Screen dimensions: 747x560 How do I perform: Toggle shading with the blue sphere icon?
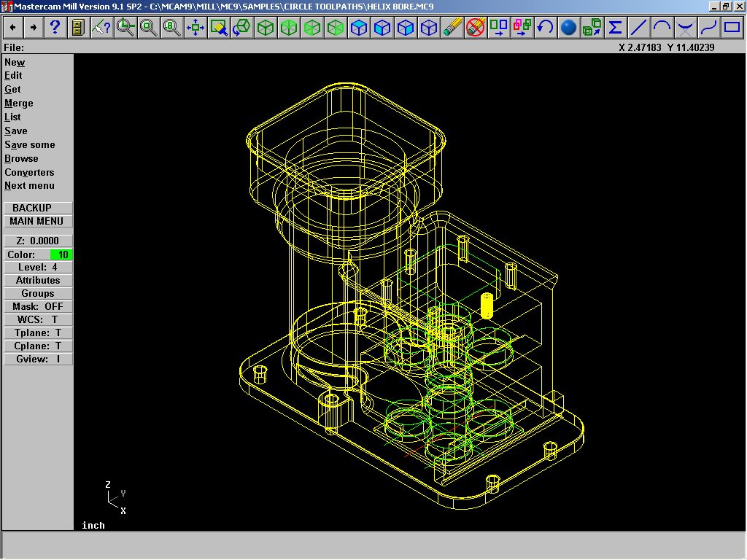(x=569, y=28)
